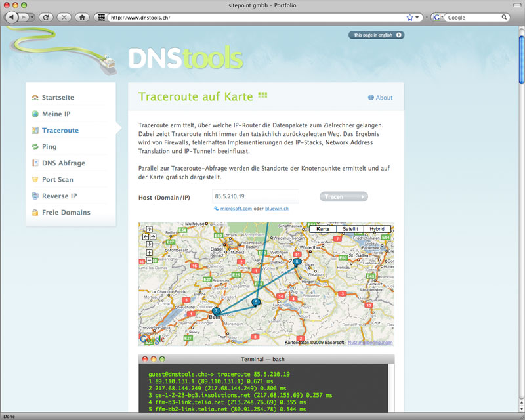
Task: Click traceroute hop 4 ffm-b3-link.telia.net line
Action: click(227, 402)
